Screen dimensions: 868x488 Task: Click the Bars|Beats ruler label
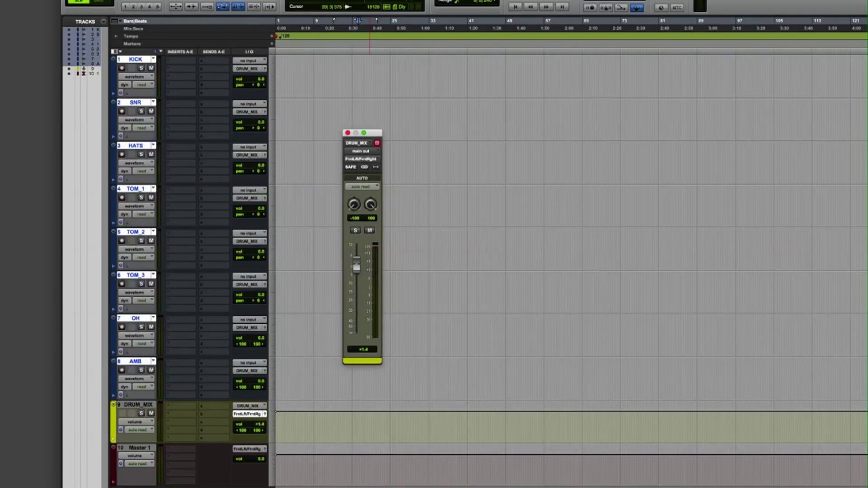pos(135,21)
